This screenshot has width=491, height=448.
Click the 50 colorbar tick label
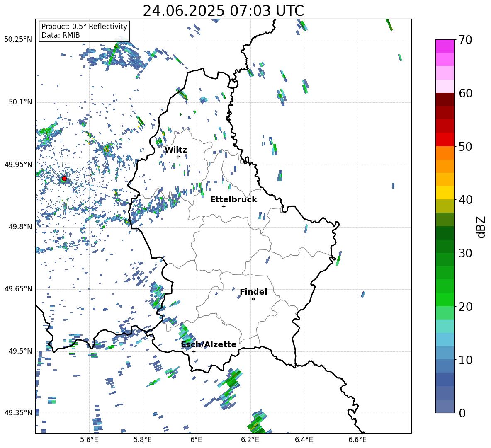[465, 146]
